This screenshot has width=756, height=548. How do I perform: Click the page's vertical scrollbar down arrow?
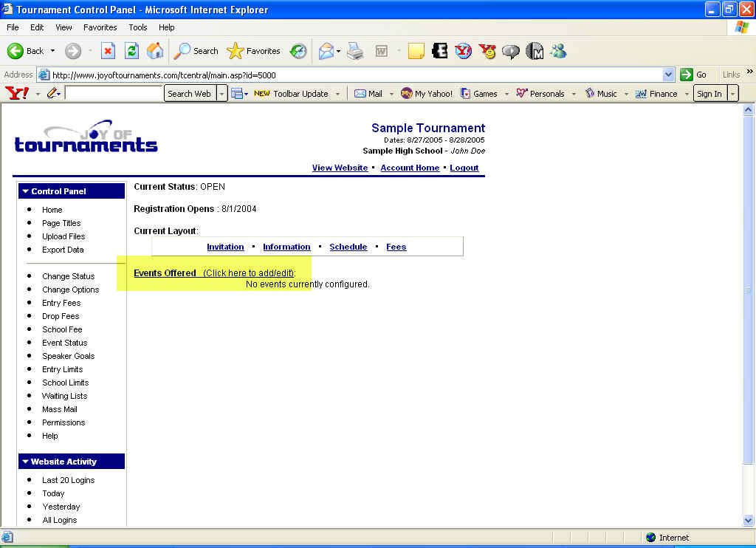[748, 520]
